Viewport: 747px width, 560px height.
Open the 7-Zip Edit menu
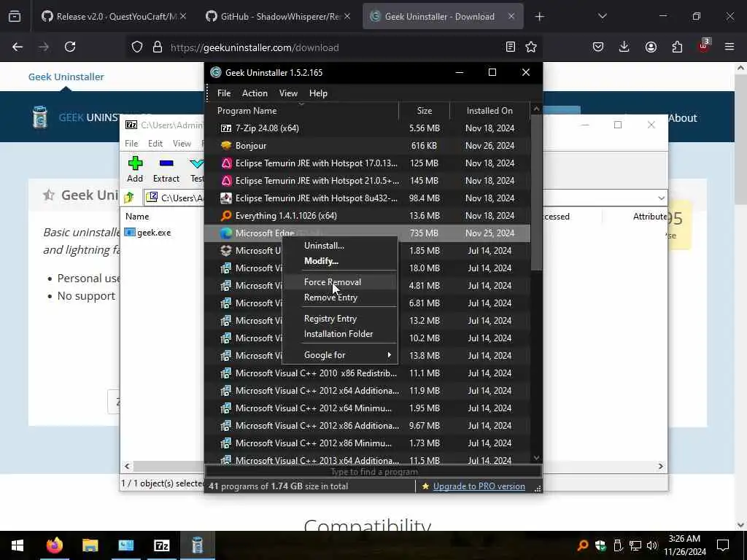pyautogui.click(x=155, y=144)
